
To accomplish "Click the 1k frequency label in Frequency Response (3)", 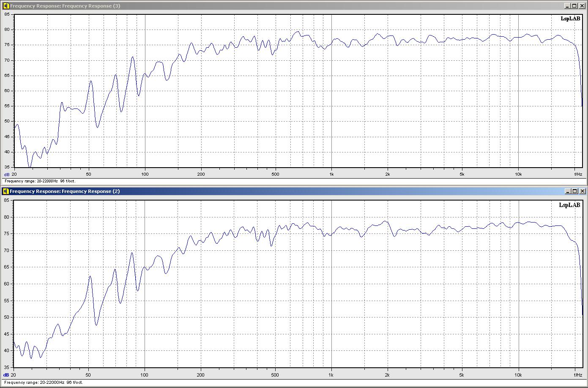I will (331, 174).
